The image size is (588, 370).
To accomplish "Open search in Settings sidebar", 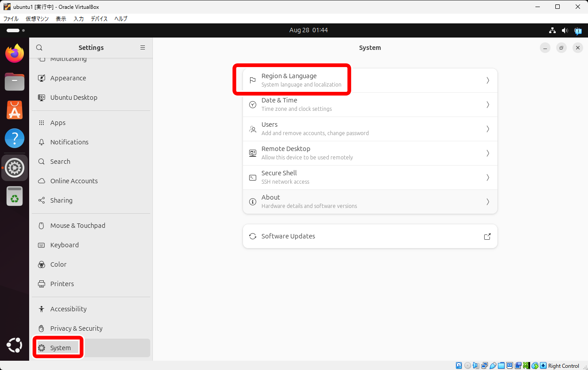I will pos(39,48).
